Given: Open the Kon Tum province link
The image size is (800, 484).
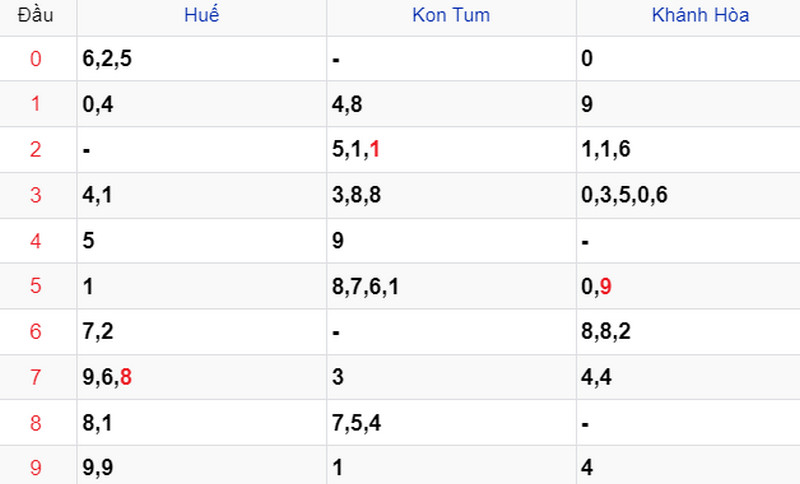Looking at the screenshot, I should click(x=451, y=15).
